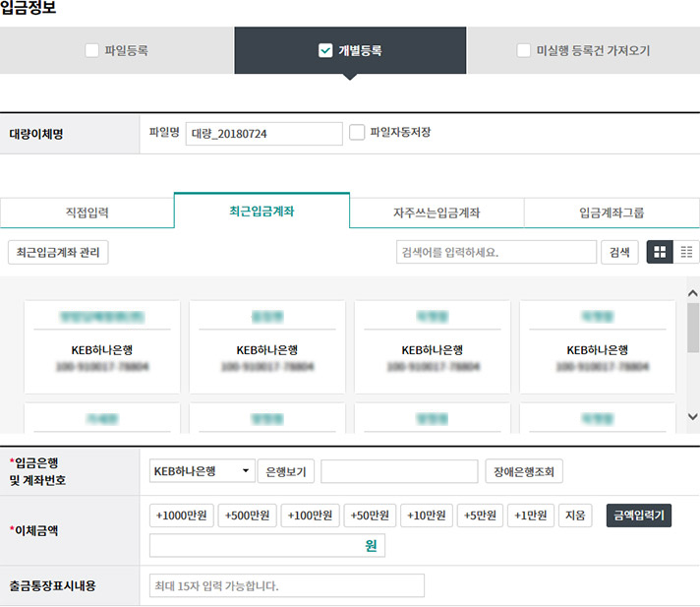Switch to the 자주쓰는입금계좌 tab
Image resolution: width=700 pixels, height=607 pixels.
437,212
